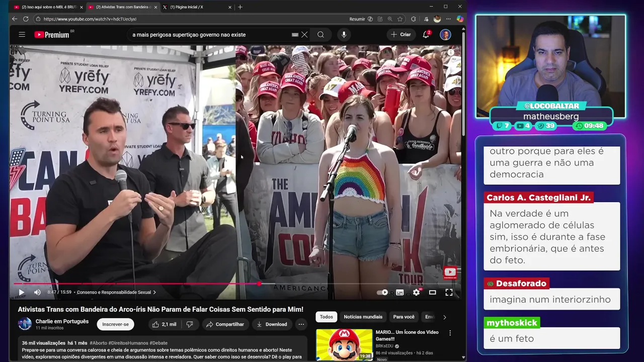This screenshot has width=644, height=362.
Task: Dislike the video
Action: 190,324
